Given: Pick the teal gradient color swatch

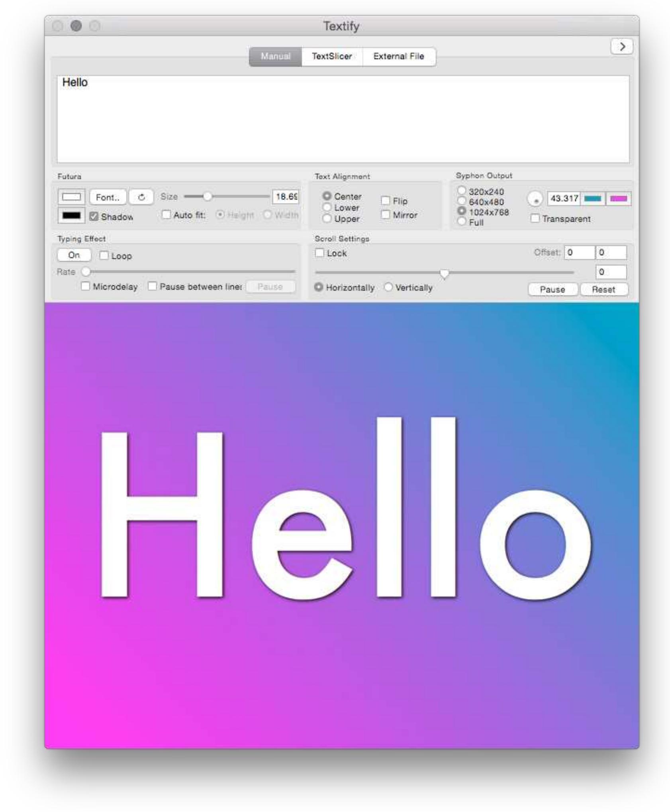Looking at the screenshot, I should tap(592, 199).
